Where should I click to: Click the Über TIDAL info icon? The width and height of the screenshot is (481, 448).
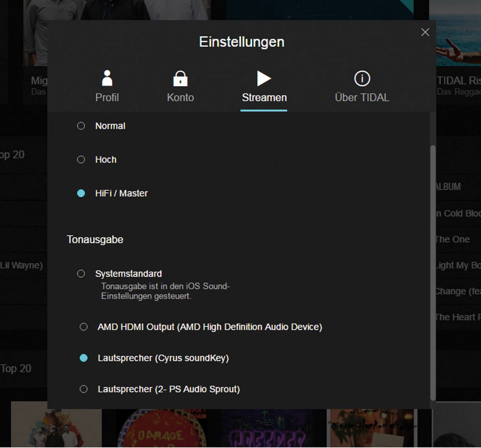tap(362, 79)
